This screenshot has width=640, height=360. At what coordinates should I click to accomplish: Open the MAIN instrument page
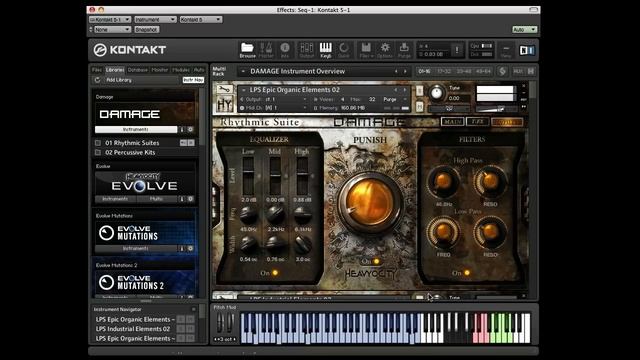452,122
